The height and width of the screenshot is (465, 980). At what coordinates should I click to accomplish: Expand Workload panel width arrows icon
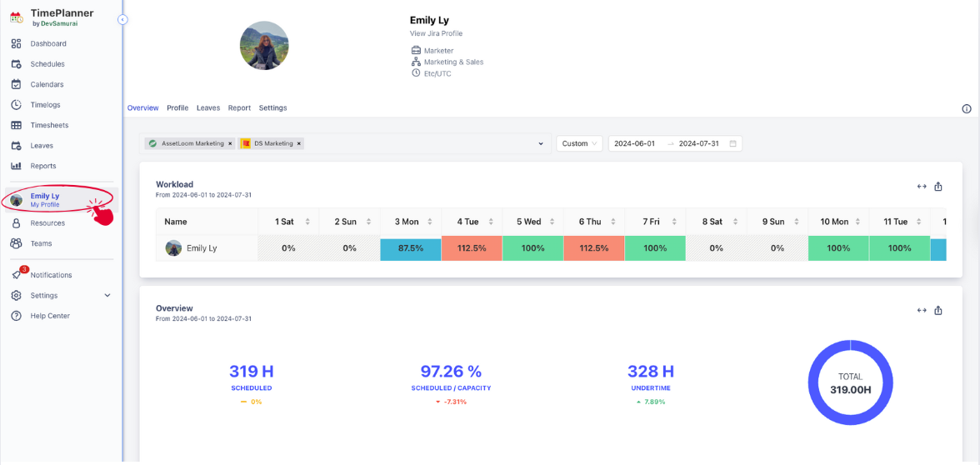point(922,187)
